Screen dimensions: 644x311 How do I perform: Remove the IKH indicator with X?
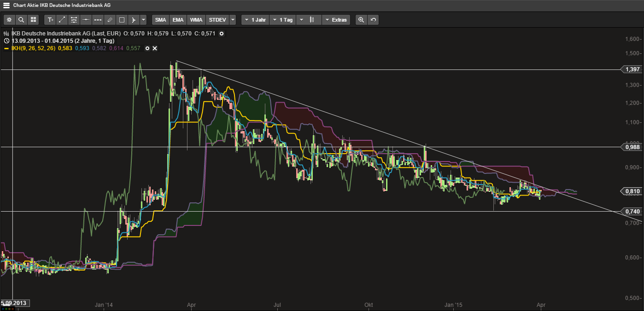point(155,48)
